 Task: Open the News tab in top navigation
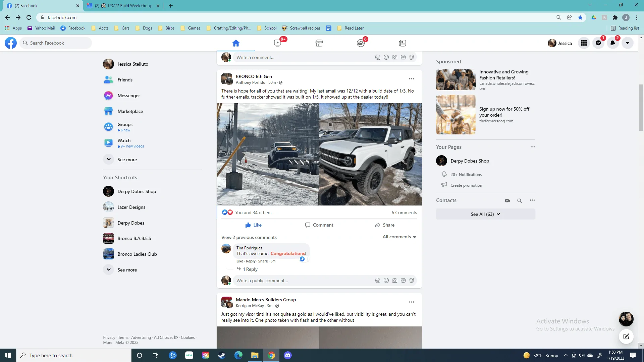[x=402, y=43]
